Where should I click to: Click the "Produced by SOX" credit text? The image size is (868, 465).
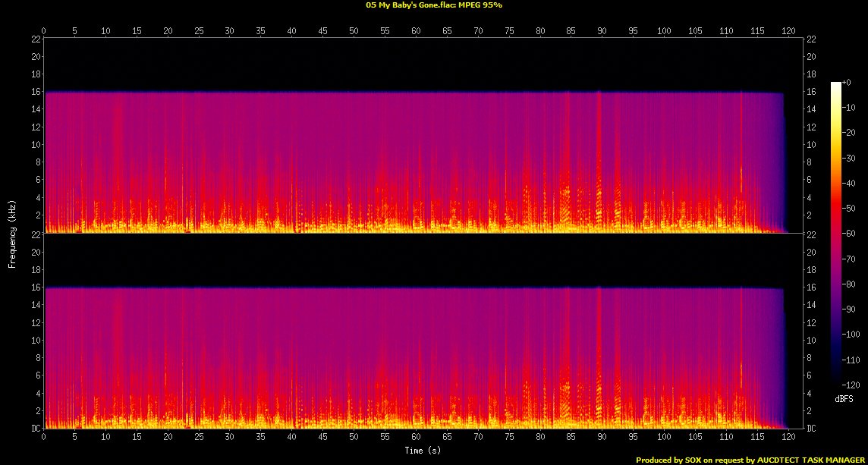(x=674, y=460)
